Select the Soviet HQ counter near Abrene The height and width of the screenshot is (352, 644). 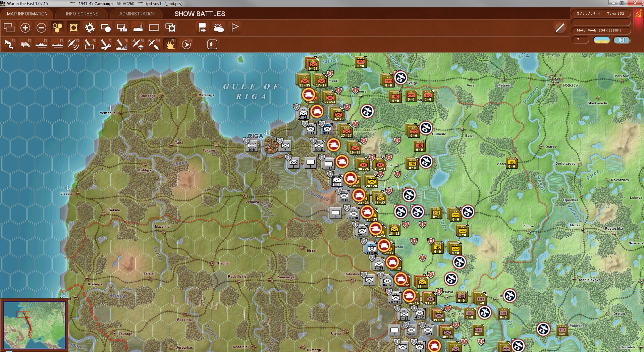click(512, 163)
